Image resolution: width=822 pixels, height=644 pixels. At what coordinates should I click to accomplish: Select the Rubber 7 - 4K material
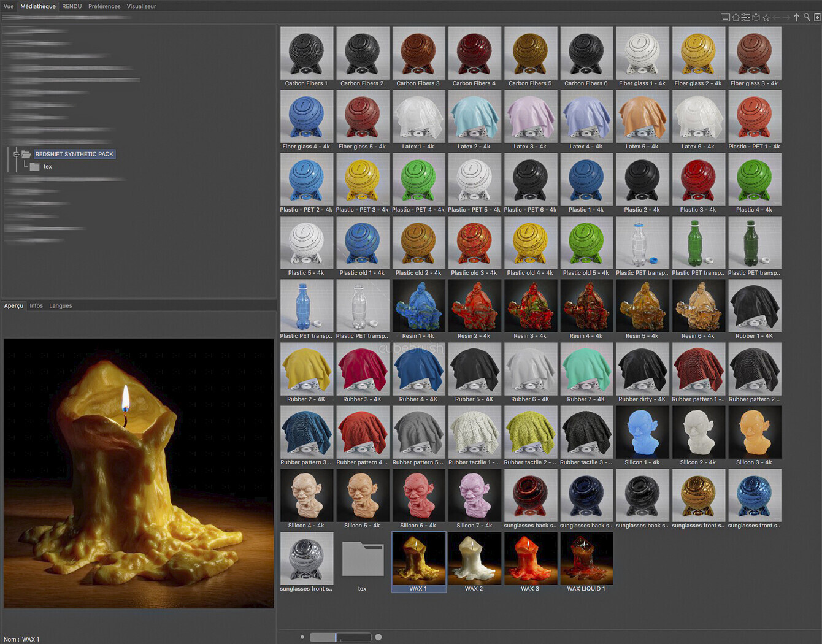(586, 373)
